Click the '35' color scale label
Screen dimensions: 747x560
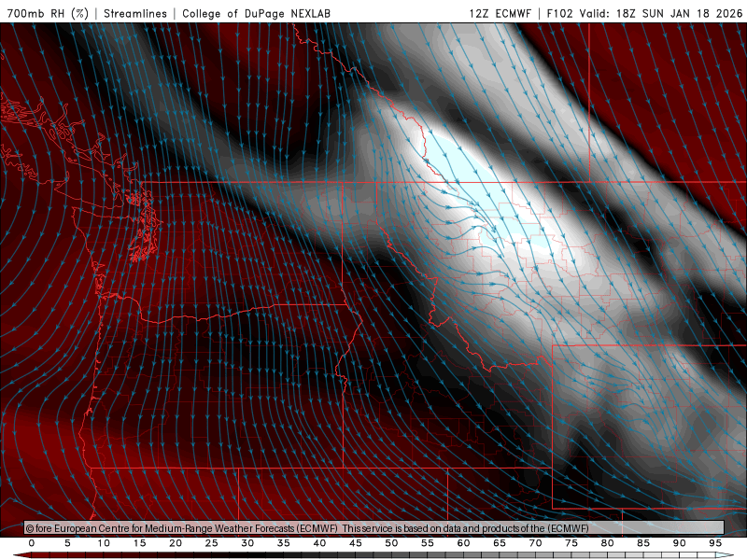[284, 543]
